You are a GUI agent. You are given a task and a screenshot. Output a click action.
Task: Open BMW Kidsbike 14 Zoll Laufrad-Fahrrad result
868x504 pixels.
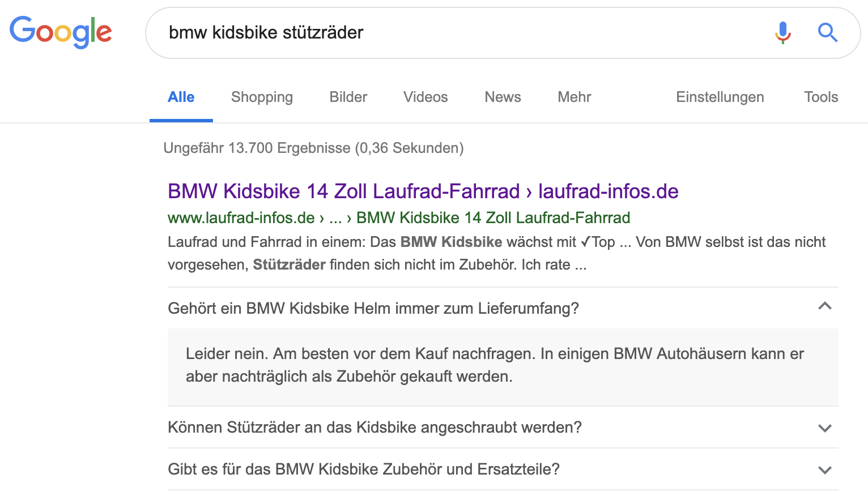(423, 191)
